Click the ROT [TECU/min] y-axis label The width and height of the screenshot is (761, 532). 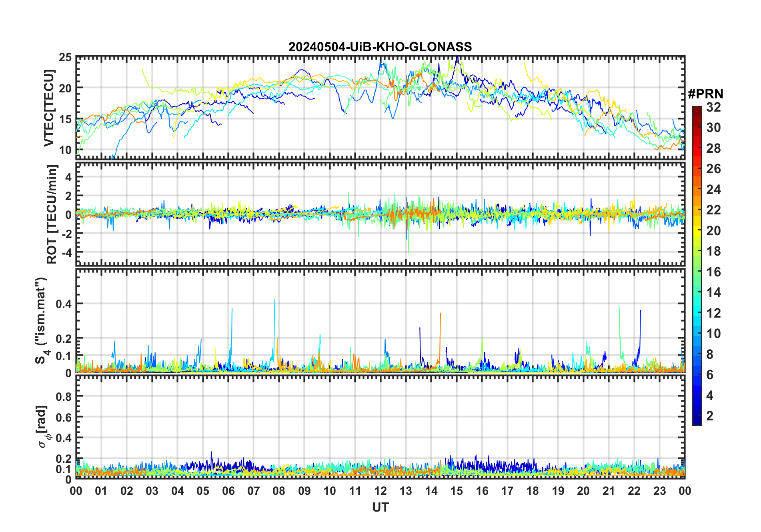52,214
